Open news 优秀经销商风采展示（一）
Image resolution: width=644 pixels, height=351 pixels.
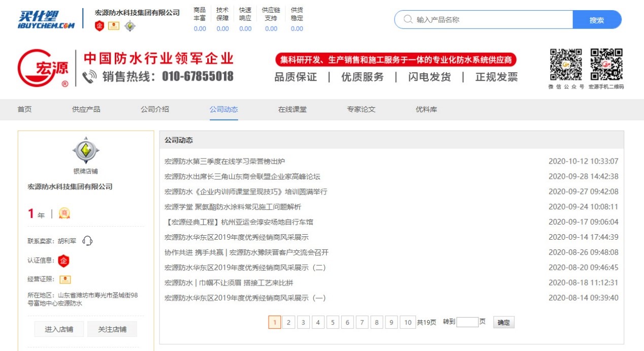(x=245, y=298)
